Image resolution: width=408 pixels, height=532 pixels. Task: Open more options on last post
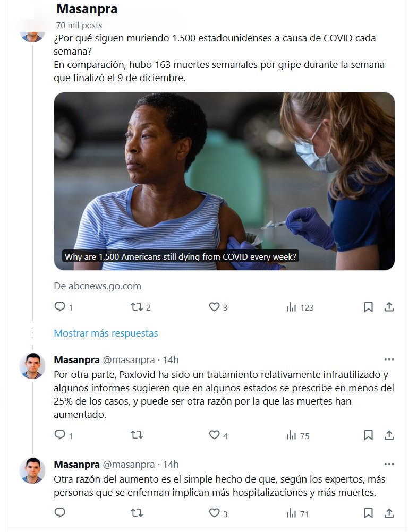coord(389,464)
